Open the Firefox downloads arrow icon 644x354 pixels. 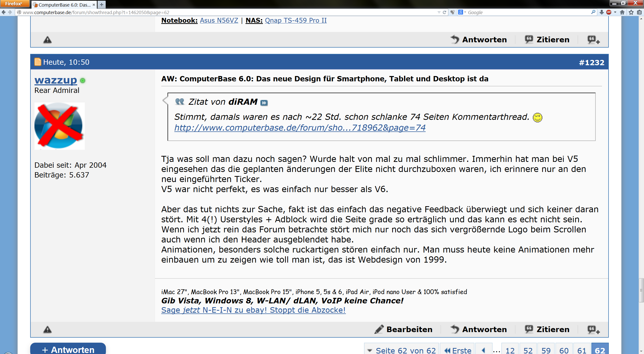(x=601, y=12)
